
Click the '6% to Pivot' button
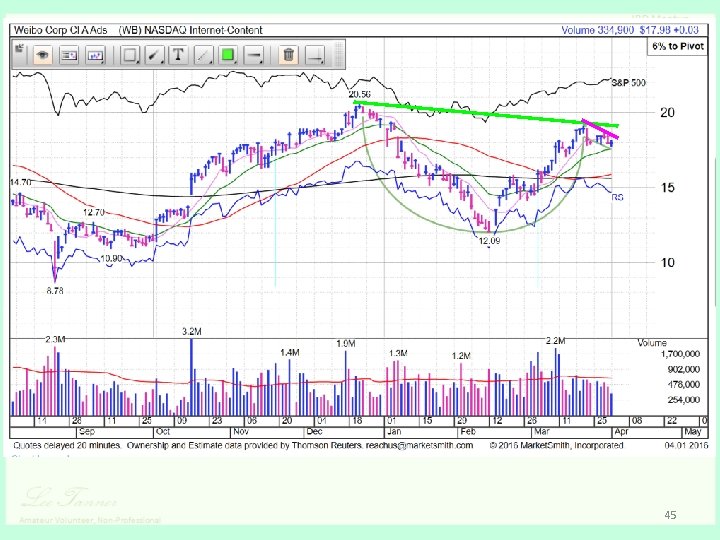click(678, 46)
